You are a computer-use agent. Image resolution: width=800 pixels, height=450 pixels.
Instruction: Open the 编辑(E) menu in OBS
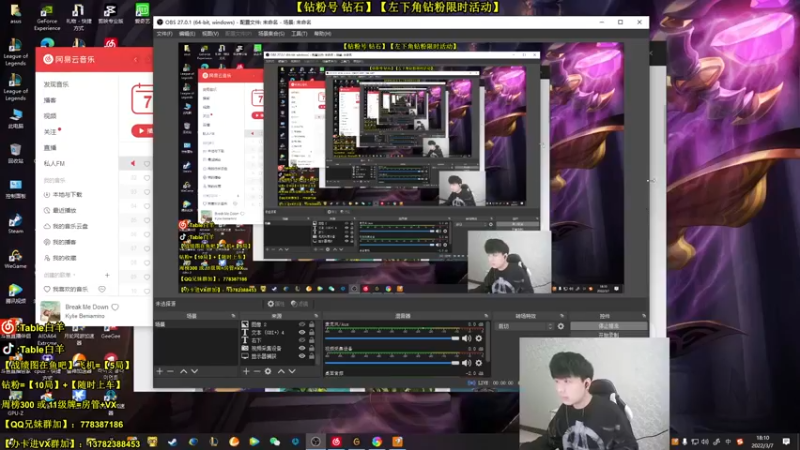pyautogui.click(x=187, y=34)
